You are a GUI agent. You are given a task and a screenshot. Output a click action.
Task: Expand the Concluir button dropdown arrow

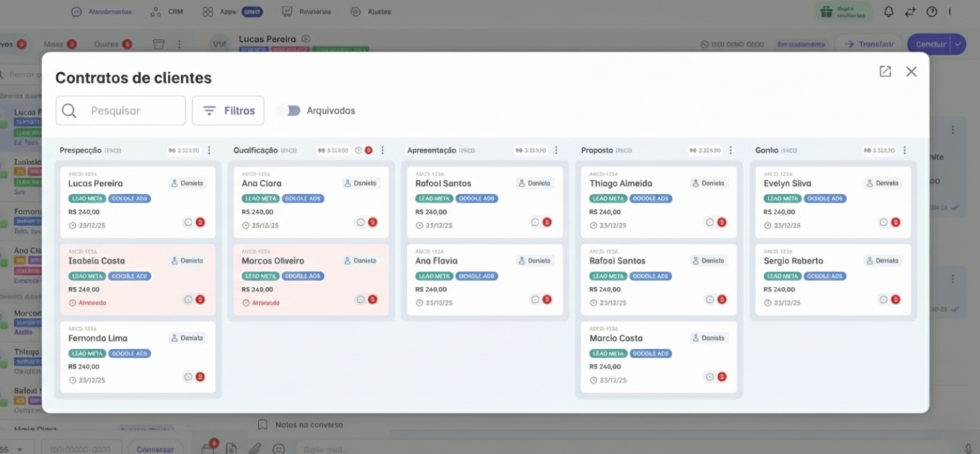tap(958, 44)
